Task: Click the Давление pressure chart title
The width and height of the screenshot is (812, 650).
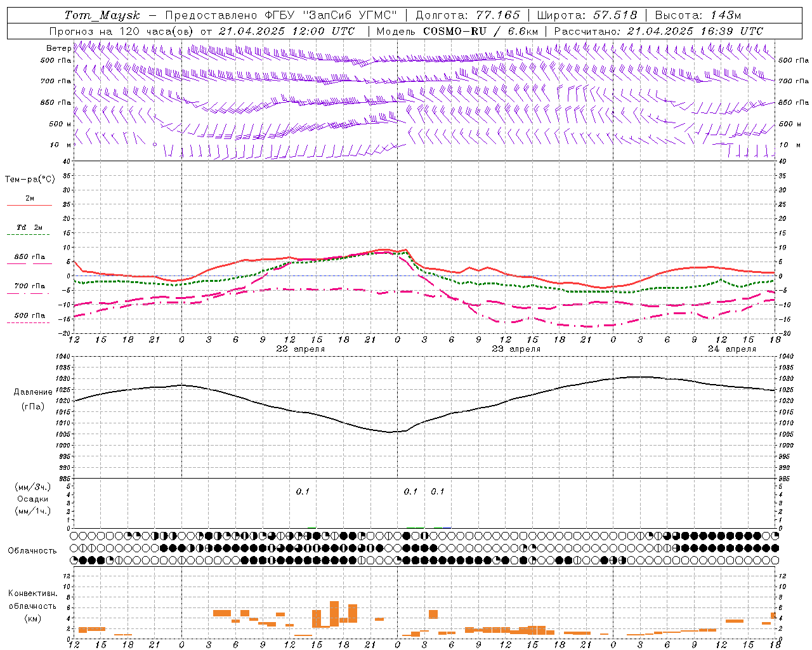Action: 33,392
